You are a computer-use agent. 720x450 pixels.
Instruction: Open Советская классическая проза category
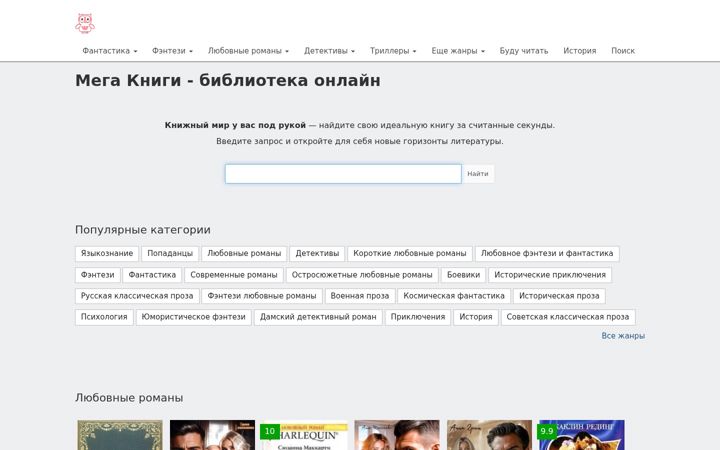[x=568, y=317]
